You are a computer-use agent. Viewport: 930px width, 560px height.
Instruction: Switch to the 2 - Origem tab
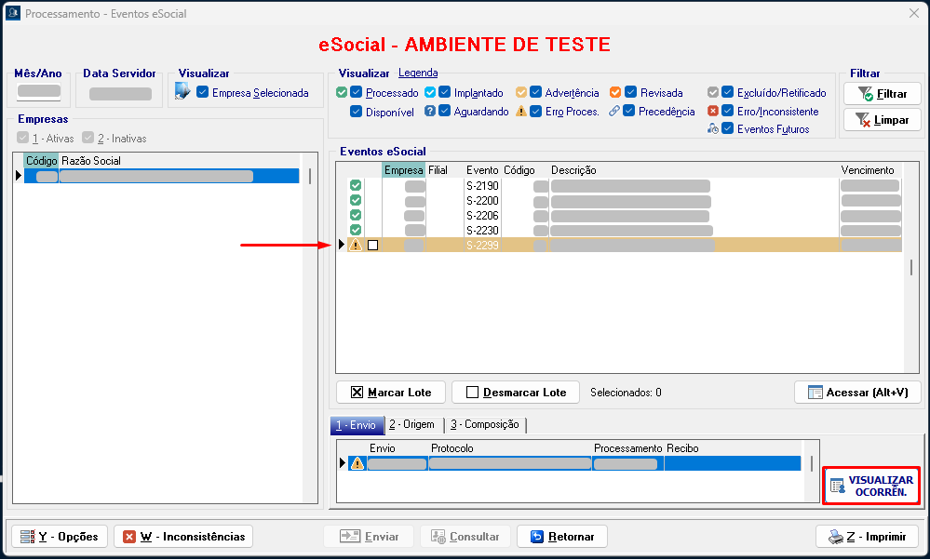pos(411,424)
